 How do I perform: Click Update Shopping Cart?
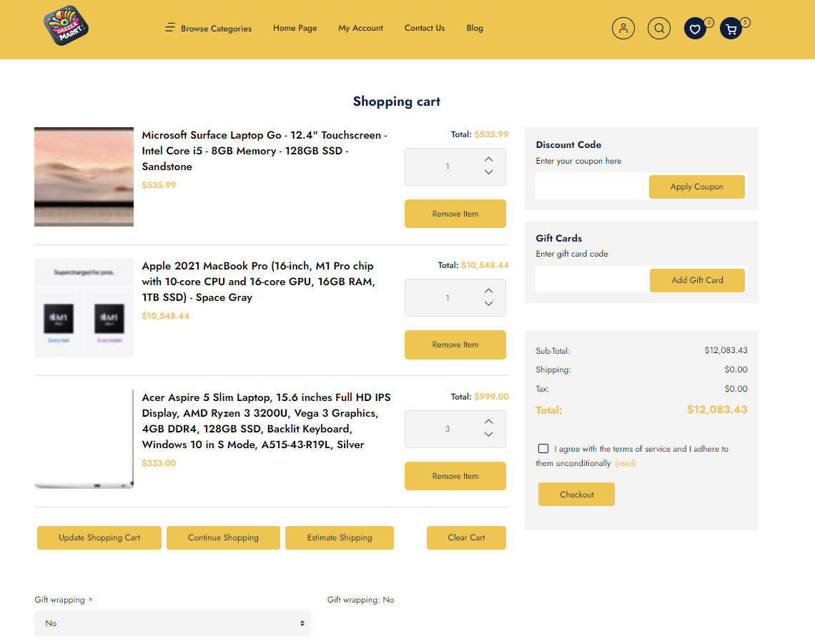tap(99, 538)
